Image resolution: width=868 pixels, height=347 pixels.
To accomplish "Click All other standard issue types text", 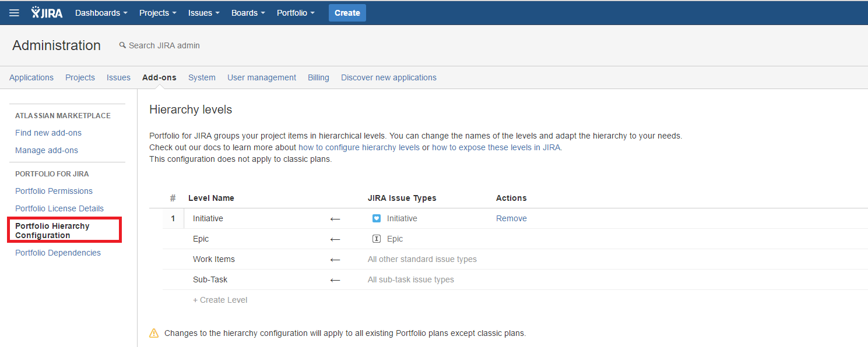I will coord(422,259).
